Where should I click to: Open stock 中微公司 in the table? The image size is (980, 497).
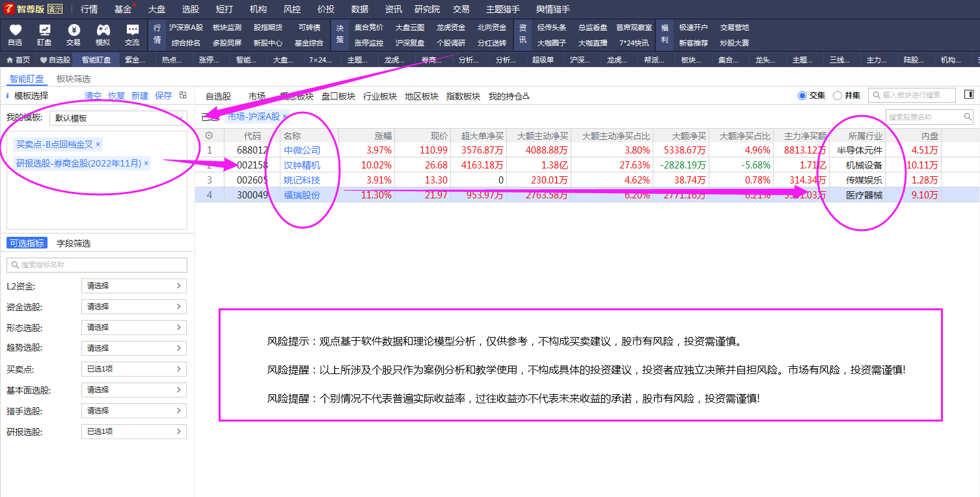click(x=302, y=150)
